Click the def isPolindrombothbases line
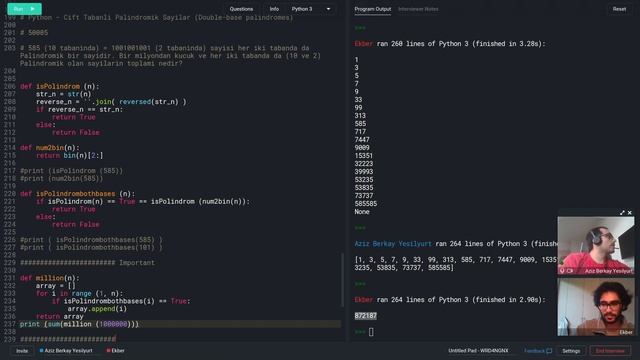The height and width of the screenshot is (360, 640). tap(78, 194)
